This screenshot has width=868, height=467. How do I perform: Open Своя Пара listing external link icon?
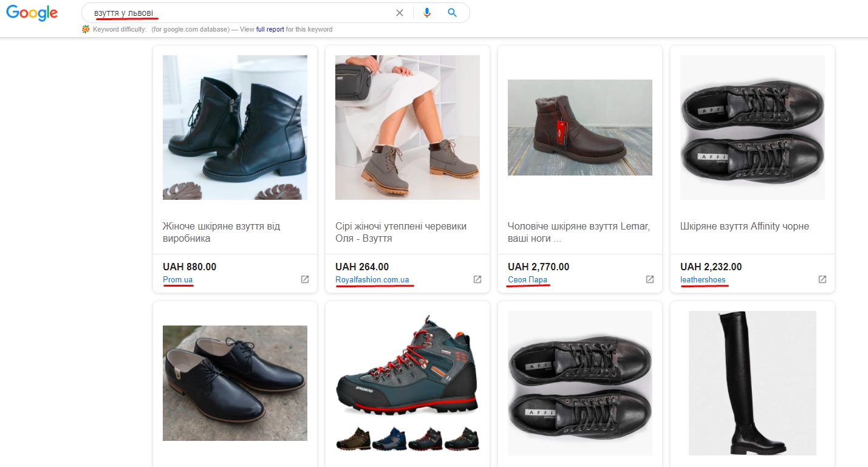pyautogui.click(x=650, y=279)
